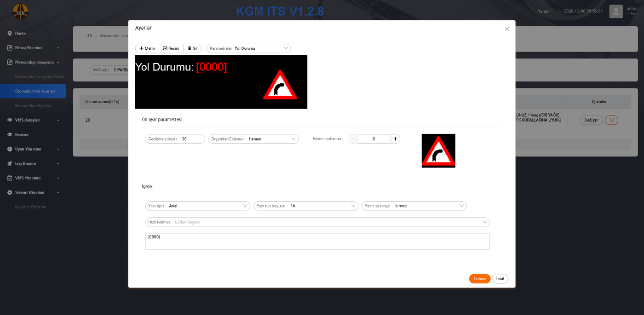Viewport: 644px width, 315px height.
Task: Click the Harita map pin icon
Action: pos(10,34)
